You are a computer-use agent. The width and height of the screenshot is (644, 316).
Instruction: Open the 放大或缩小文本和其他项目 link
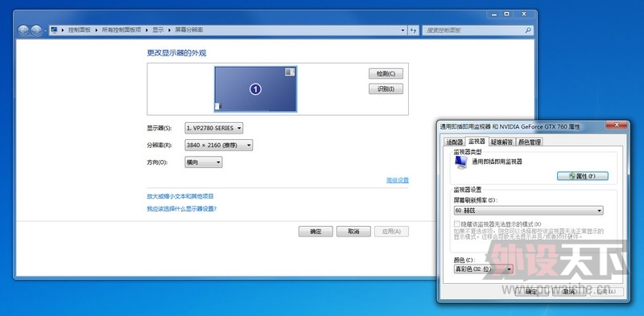[180, 196]
